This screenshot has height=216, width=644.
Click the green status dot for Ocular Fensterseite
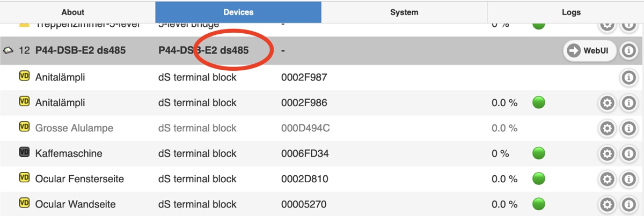click(x=539, y=178)
